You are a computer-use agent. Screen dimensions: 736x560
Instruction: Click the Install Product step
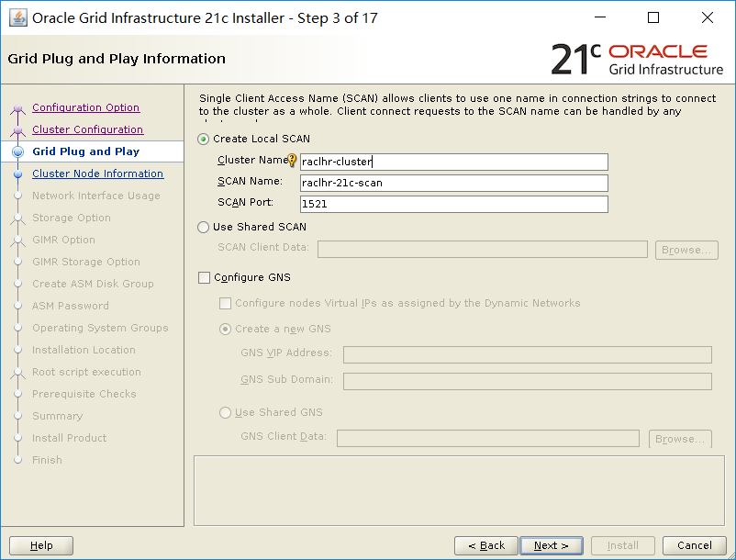[x=70, y=439]
